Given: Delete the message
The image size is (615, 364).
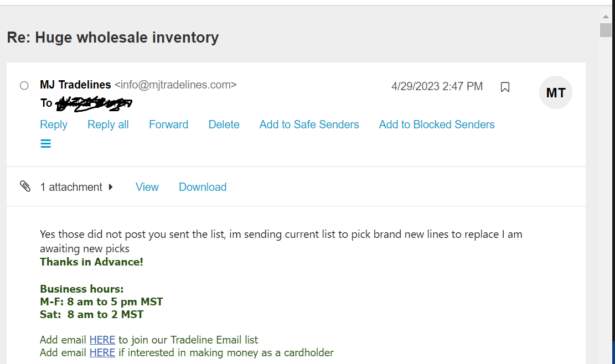Looking at the screenshot, I should click(224, 124).
